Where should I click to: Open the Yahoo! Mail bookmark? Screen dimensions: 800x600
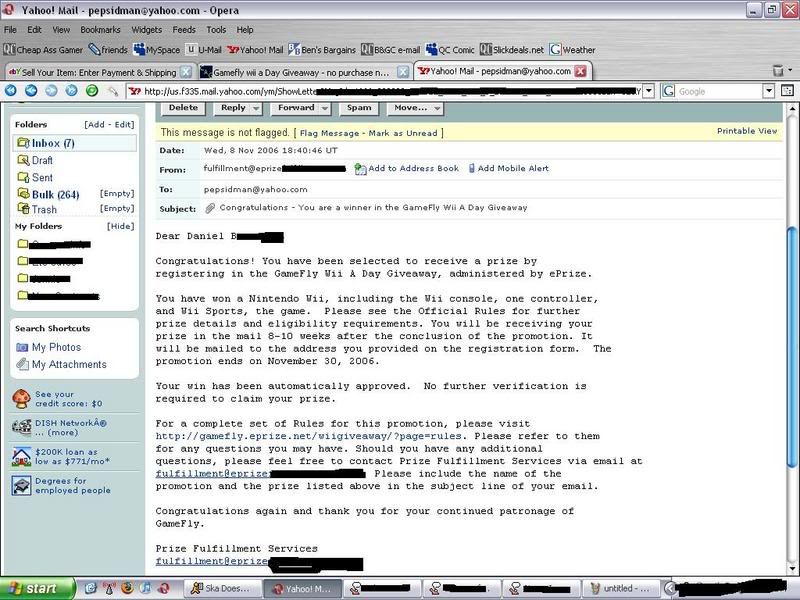click(255, 49)
